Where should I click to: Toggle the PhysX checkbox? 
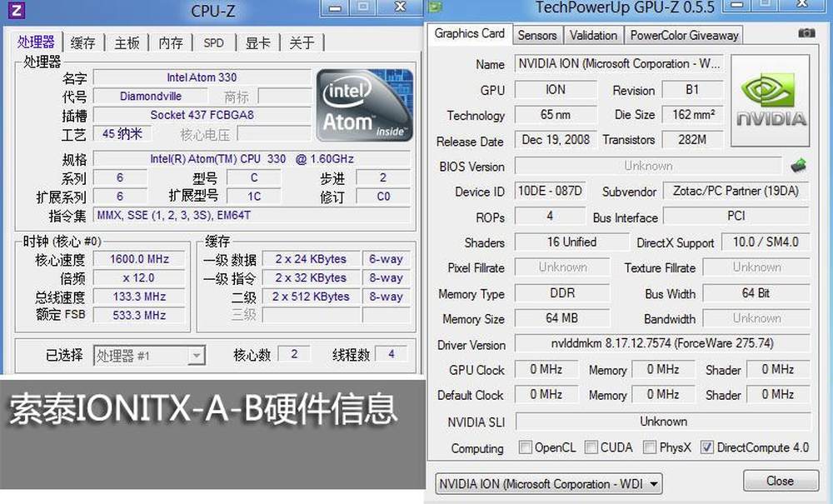650,447
